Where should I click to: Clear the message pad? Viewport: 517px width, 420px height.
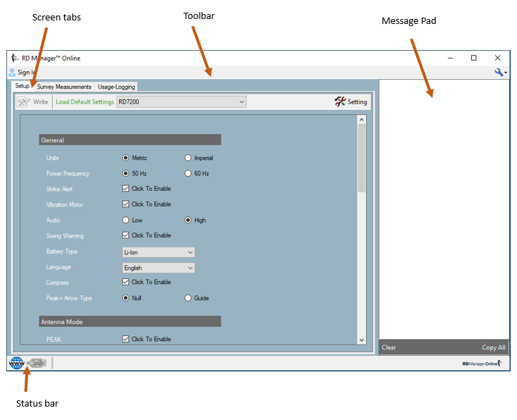coord(389,347)
